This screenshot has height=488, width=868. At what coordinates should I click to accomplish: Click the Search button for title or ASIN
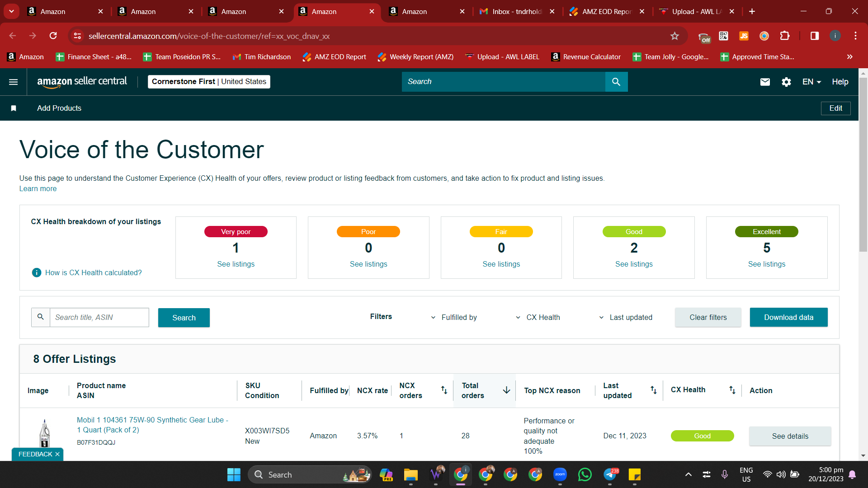pyautogui.click(x=184, y=318)
